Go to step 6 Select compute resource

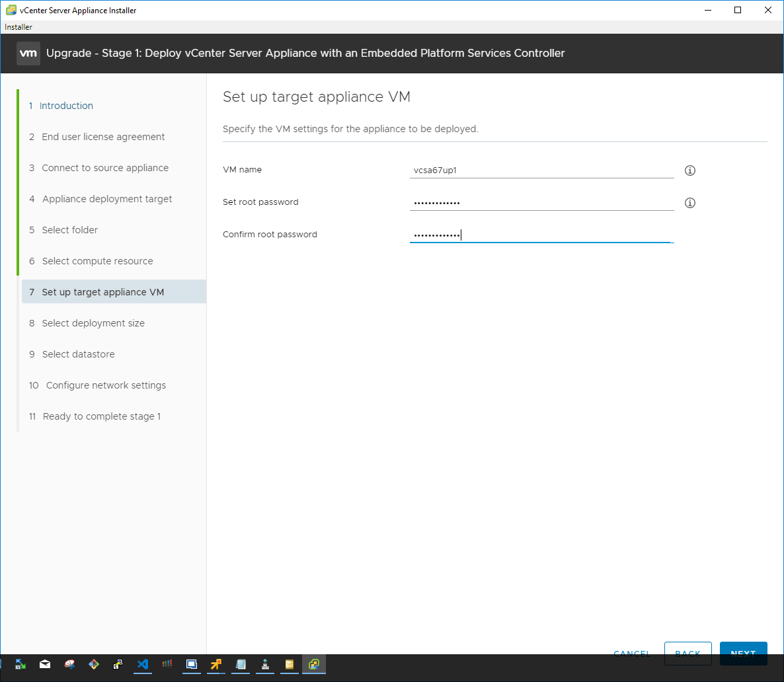[91, 260]
